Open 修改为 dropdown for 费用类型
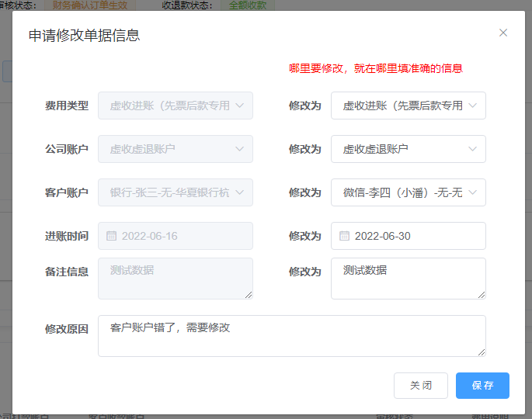Image resolution: width=532 pixels, height=419 pixels. coord(408,106)
